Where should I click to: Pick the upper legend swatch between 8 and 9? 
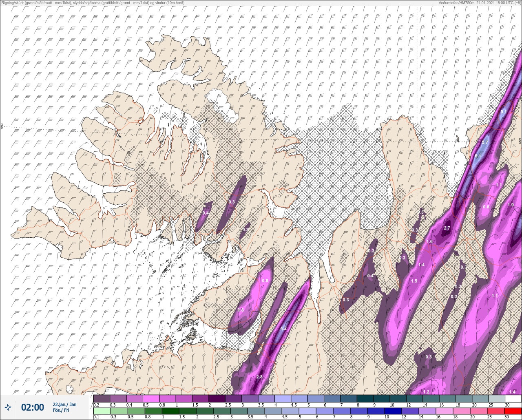click(x=365, y=398)
